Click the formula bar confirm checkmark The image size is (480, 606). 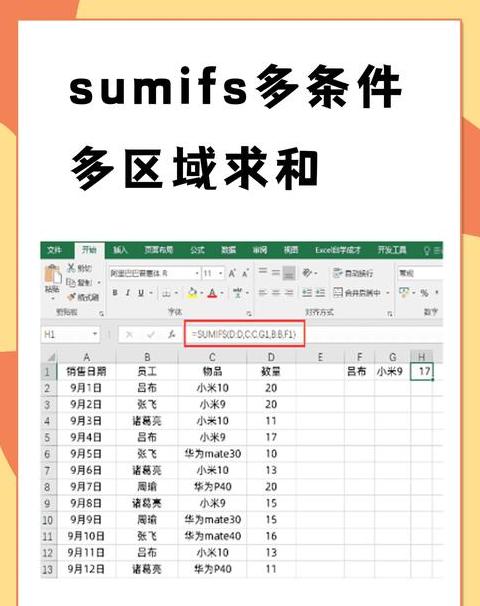click(150, 335)
